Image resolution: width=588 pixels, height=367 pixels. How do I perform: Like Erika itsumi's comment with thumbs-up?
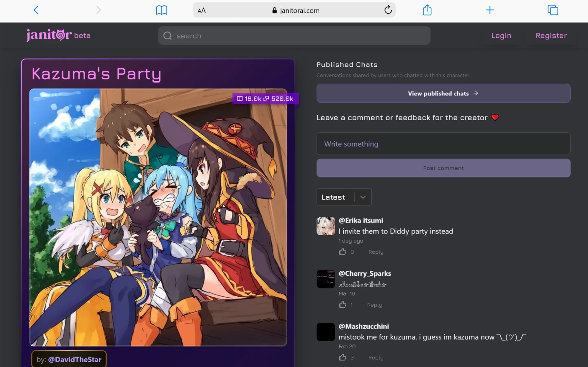coord(343,252)
